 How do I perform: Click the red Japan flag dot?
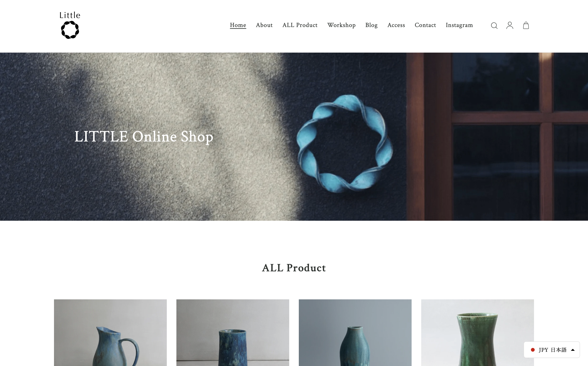[x=533, y=350]
